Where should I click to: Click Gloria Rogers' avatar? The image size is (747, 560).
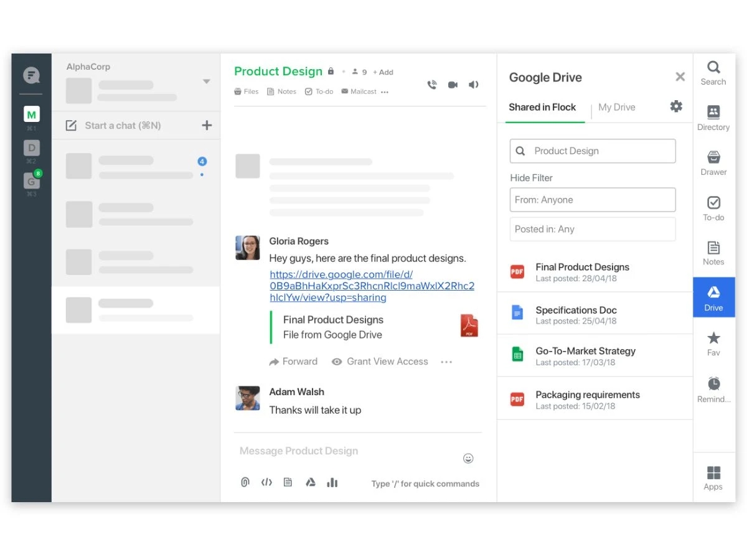tap(247, 248)
